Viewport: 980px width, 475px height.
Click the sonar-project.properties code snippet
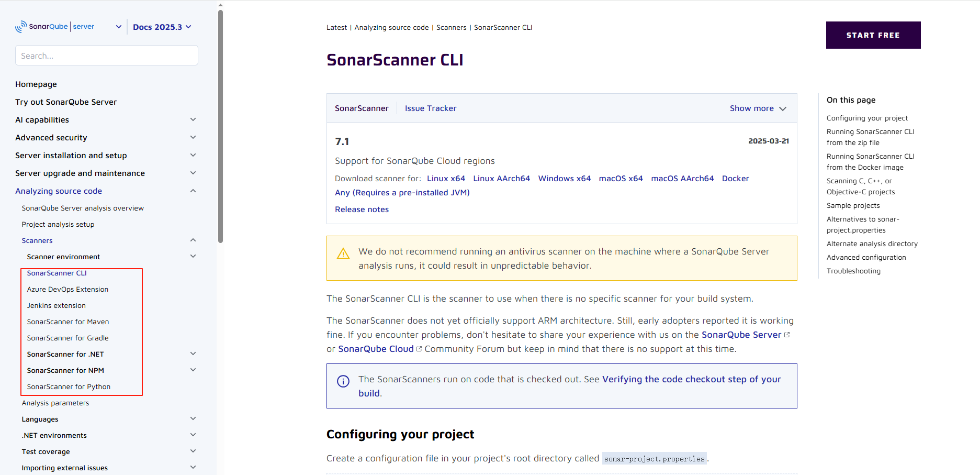pyautogui.click(x=655, y=459)
